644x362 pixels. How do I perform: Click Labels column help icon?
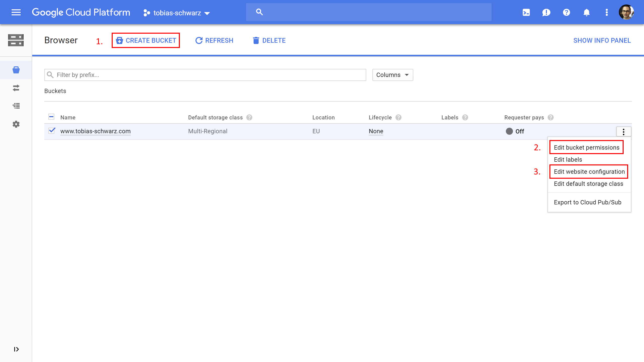pyautogui.click(x=465, y=117)
